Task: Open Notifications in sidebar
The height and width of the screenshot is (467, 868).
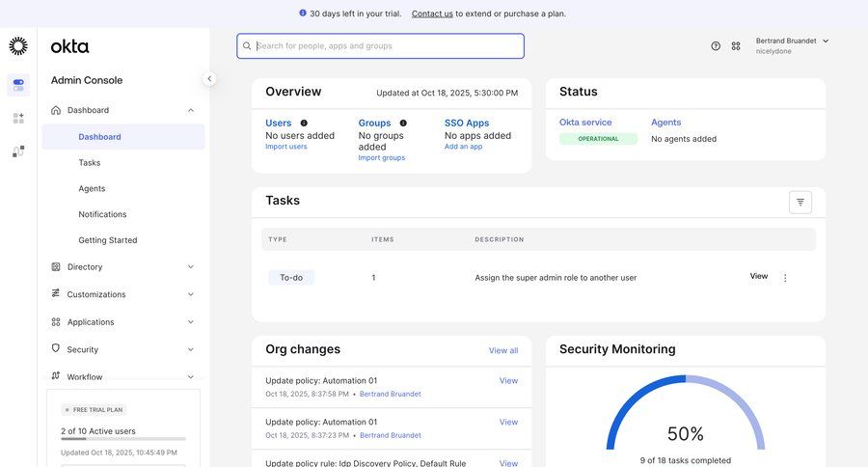Action: point(102,214)
